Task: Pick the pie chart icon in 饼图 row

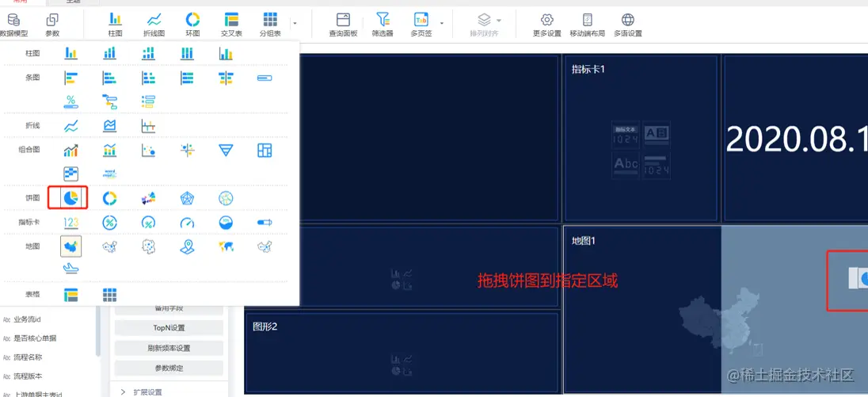Action: (70, 197)
